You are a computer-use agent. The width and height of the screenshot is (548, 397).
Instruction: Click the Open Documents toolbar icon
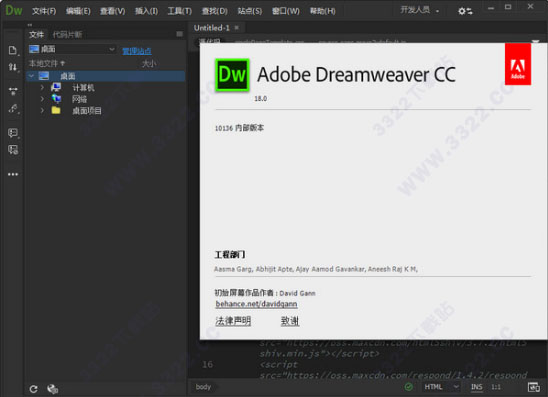tap(13, 50)
